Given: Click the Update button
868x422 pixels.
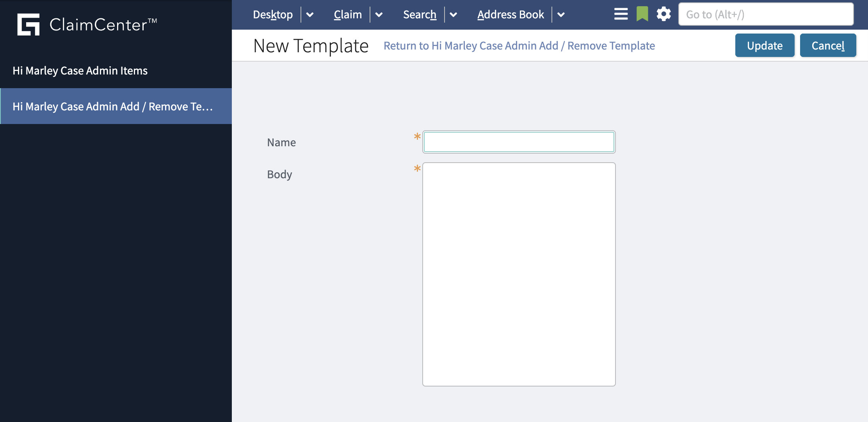Looking at the screenshot, I should pos(765,45).
